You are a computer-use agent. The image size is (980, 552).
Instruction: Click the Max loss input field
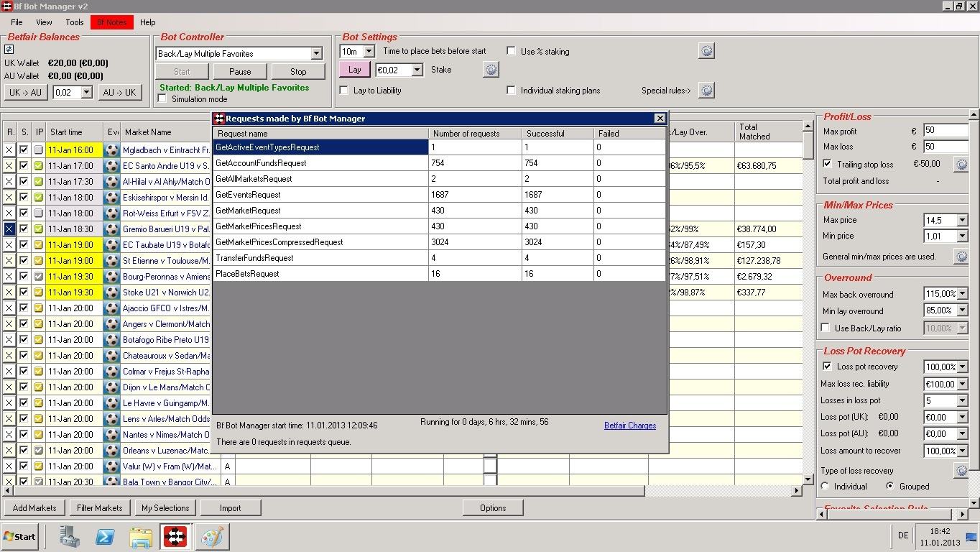click(x=946, y=147)
